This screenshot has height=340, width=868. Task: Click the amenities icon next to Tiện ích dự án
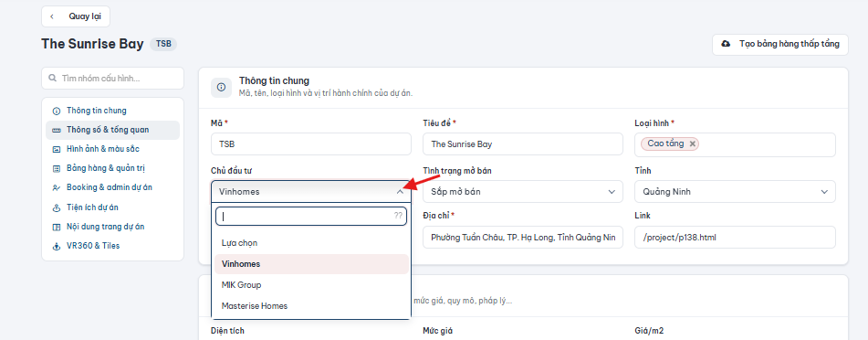56,208
